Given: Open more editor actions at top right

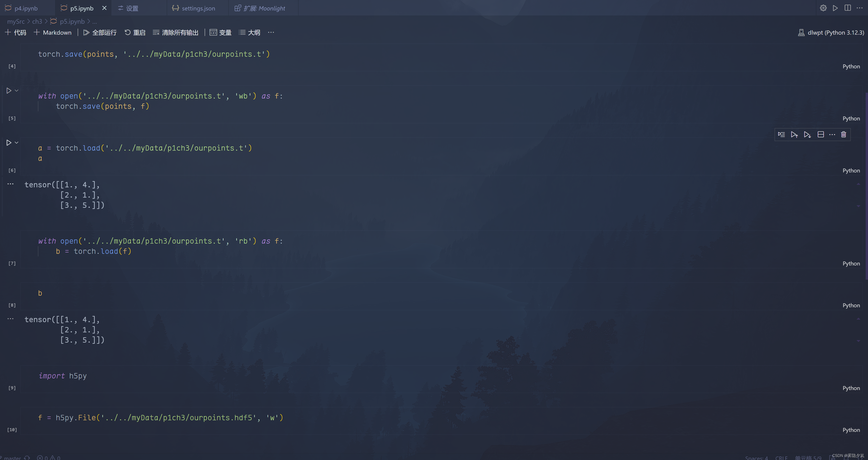Looking at the screenshot, I should tap(860, 8).
